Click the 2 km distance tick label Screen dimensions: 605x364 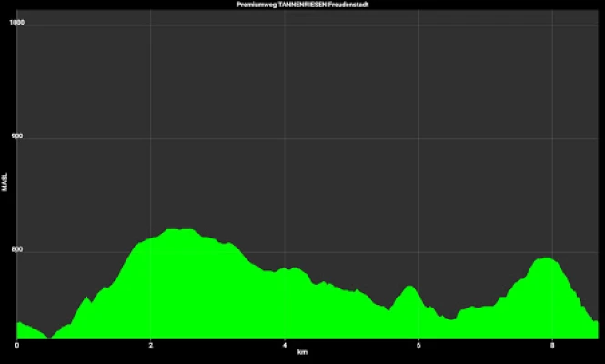[x=151, y=344]
